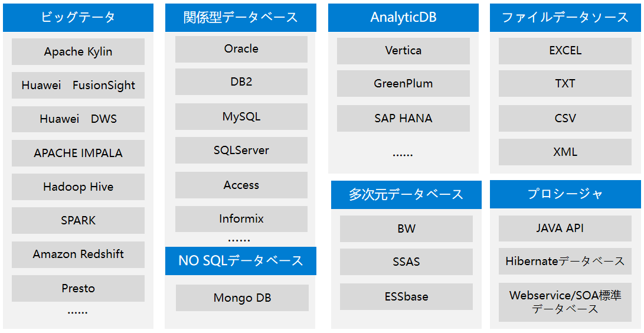The image size is (644, 333).
Task: Click the 関係型データベース header
Action: click(x=241, y=18)
